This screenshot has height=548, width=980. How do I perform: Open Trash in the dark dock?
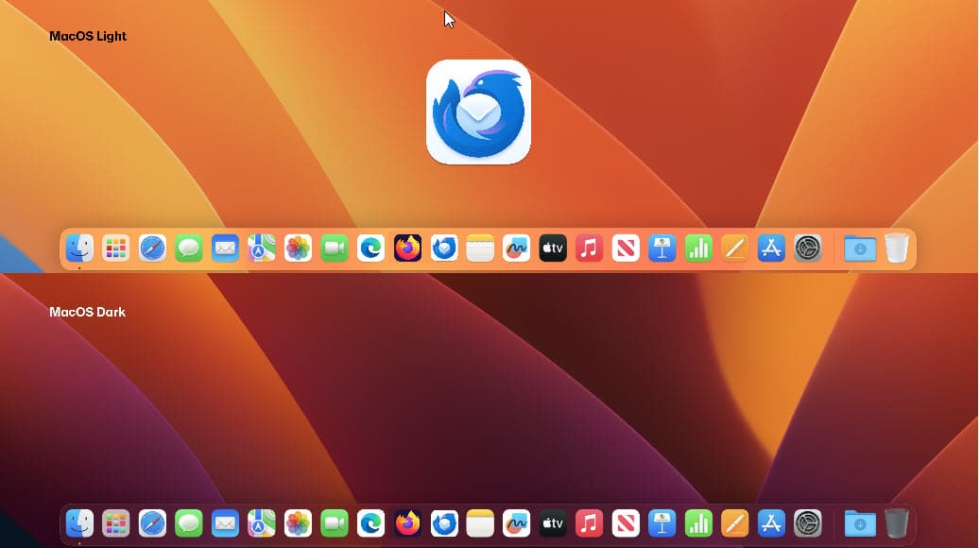896,523
